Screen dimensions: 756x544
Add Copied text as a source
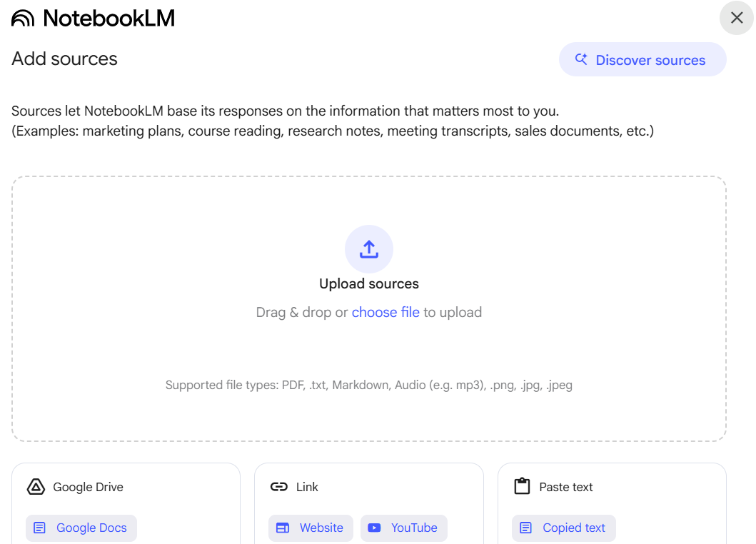click(564, 528)
